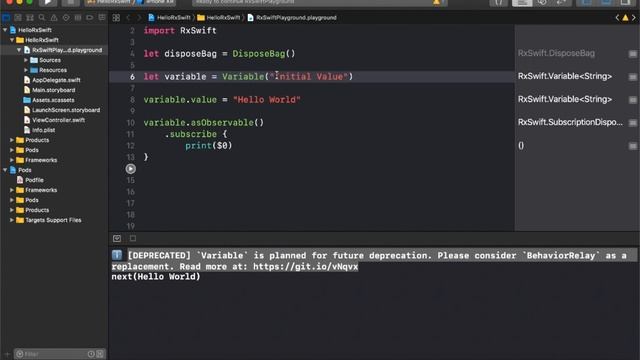This screenshot has height=360, width=640.
Task: Run playground up to line 14
Action: 131,169
